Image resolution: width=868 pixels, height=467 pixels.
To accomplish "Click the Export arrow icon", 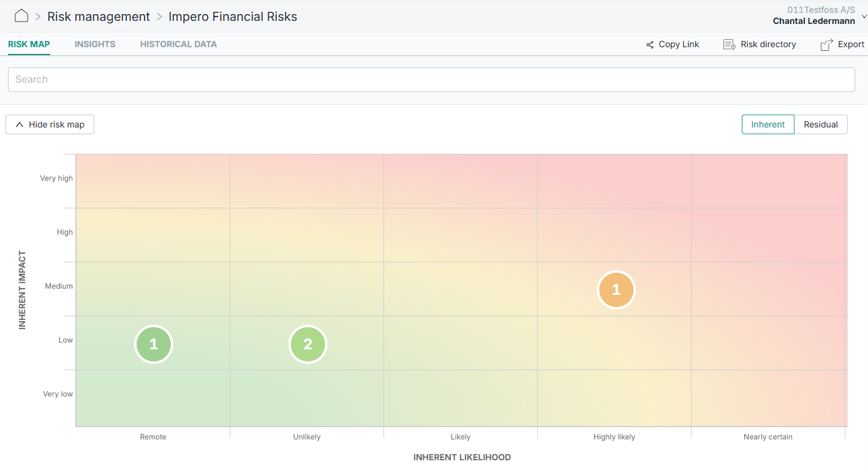I will coord(827,45).
